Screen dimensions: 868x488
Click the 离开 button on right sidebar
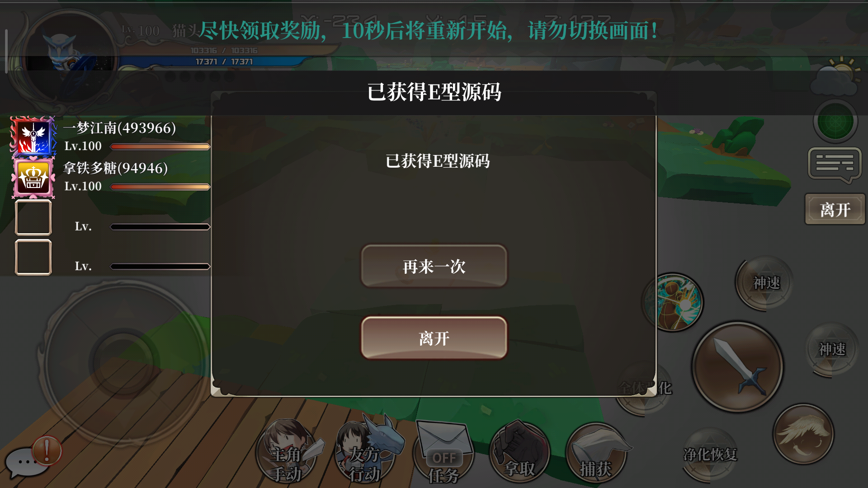[x=835, y=209]
